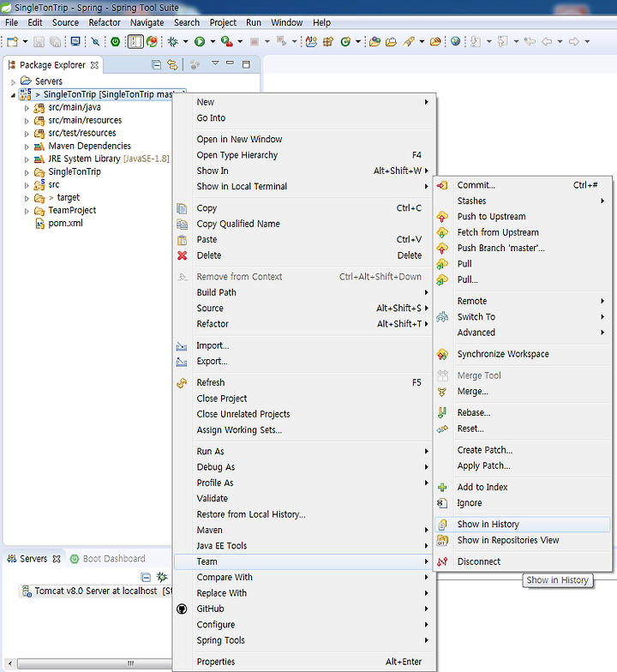Image resolution: width=617 pixels, height=672 pixels.
Task: Select src/test/resources folder
Action: click(x=82, y=134)
